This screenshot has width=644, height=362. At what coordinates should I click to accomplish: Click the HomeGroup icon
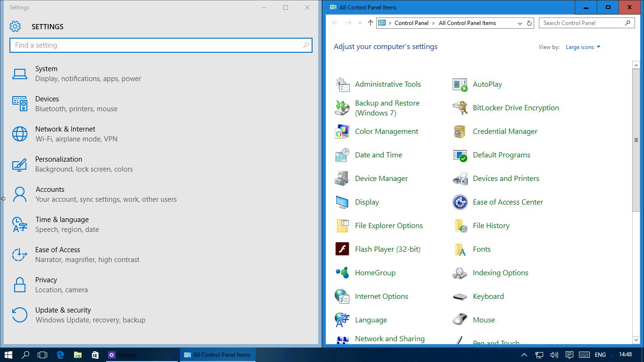tap(342, 273)
